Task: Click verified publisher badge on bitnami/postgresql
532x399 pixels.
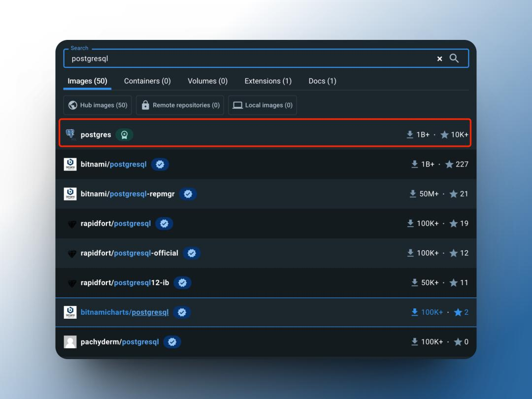Action: pos(160,164)
